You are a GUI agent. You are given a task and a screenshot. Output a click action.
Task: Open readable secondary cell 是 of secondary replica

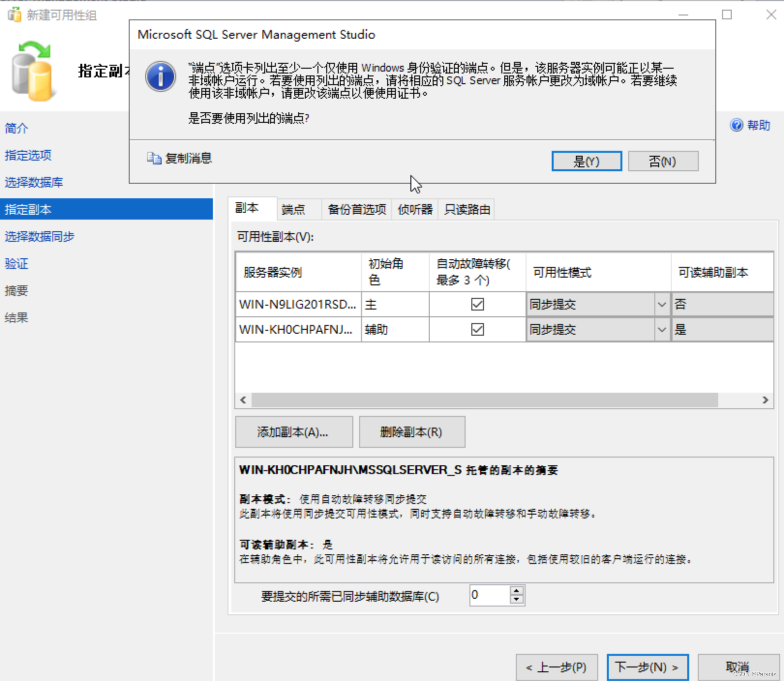722,330
